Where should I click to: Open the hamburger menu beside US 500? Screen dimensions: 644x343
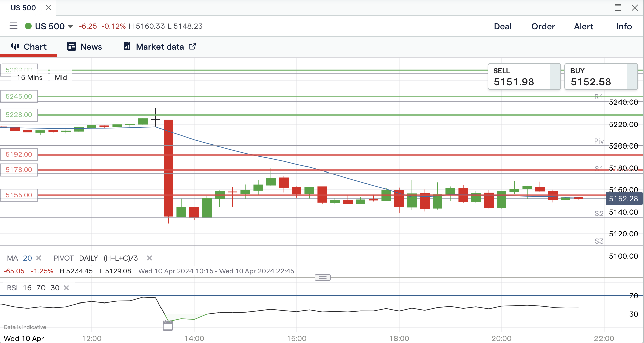(x=13, y=26)
